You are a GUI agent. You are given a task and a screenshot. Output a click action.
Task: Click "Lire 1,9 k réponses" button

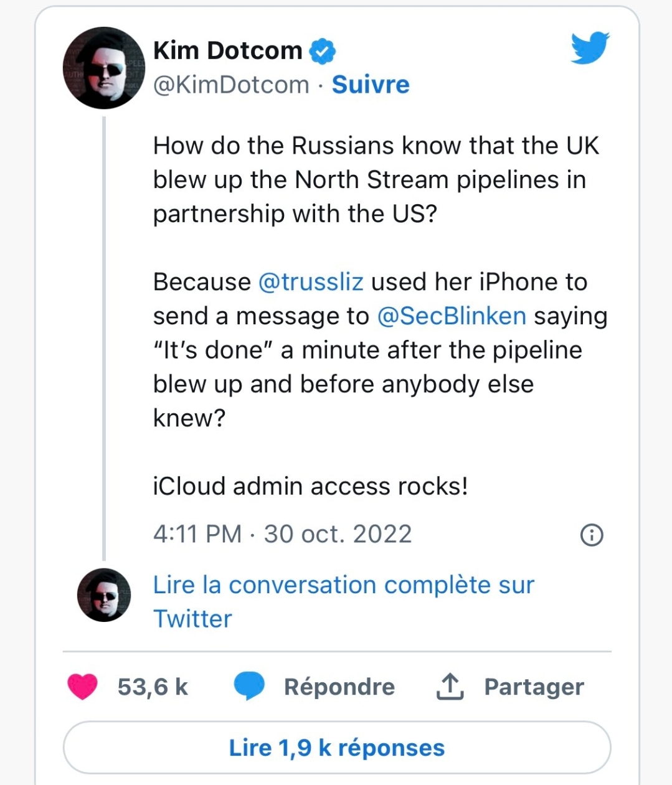coord(337,748)
